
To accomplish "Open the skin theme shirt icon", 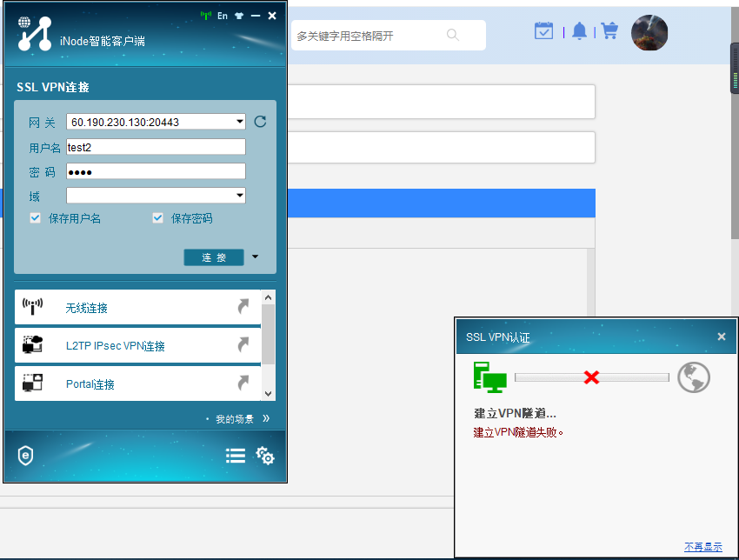I will click(x=239, y=16).
